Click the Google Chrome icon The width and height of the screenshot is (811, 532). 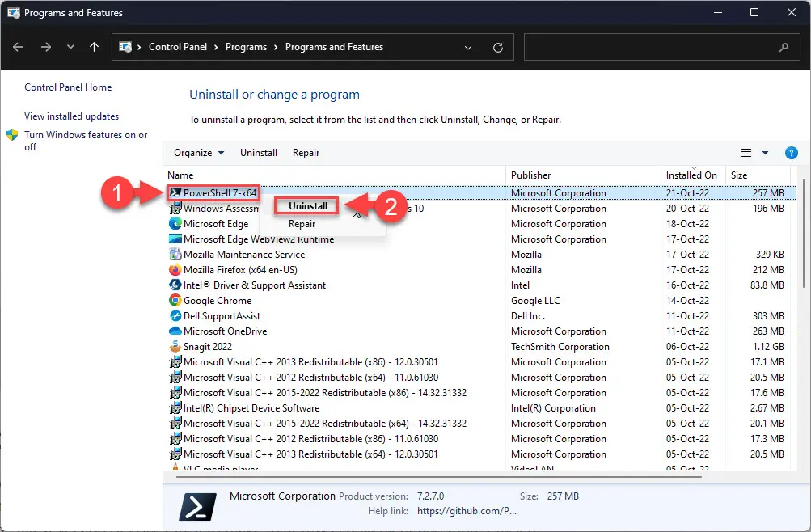pyautogui.click(x=175, y=301)
